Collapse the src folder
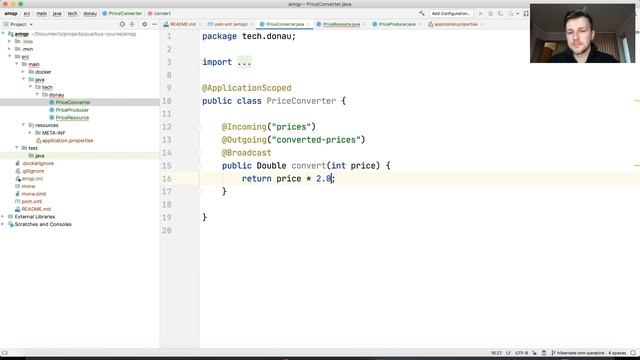640x360 pixels. tap(10, 56)
